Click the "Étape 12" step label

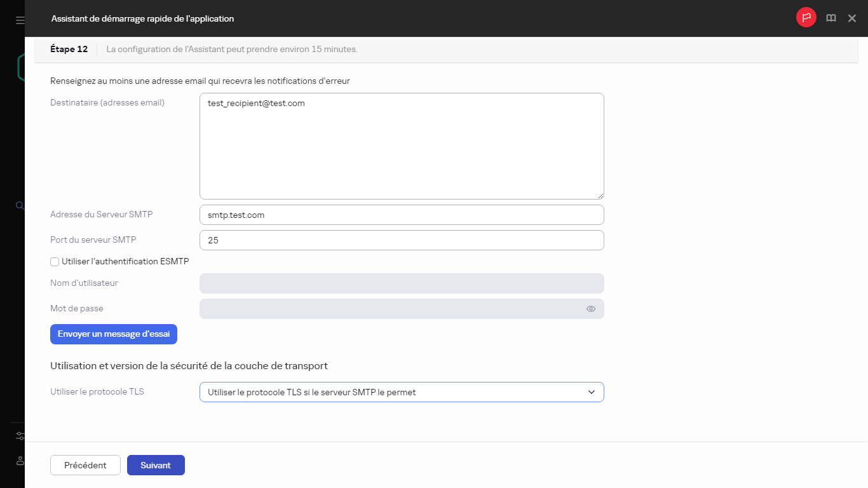69,48
